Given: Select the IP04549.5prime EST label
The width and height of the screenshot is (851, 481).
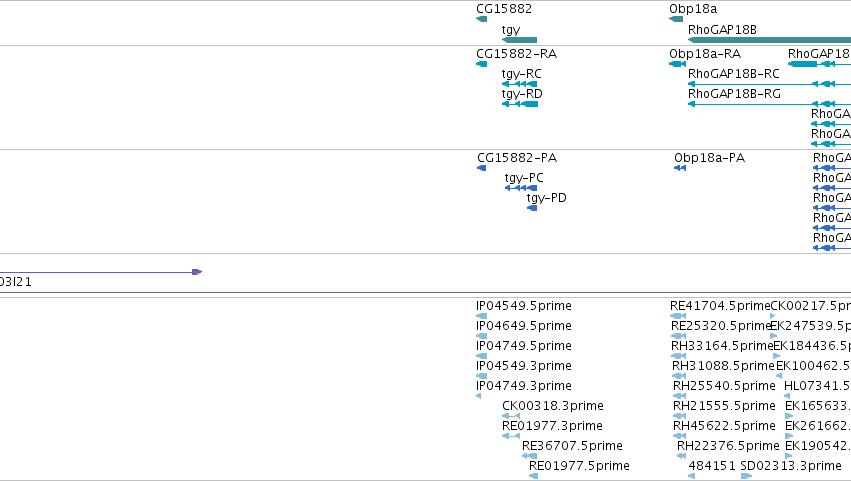Looking at the screenshot, I should pyautogui.click(x=524, y=306).
